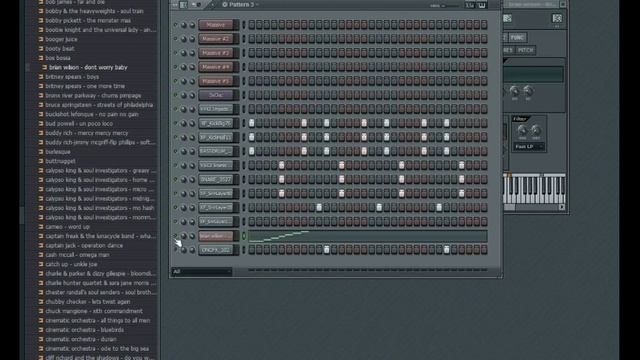
Task: Toggle first step of Massive channel
Action: point(251,25)
